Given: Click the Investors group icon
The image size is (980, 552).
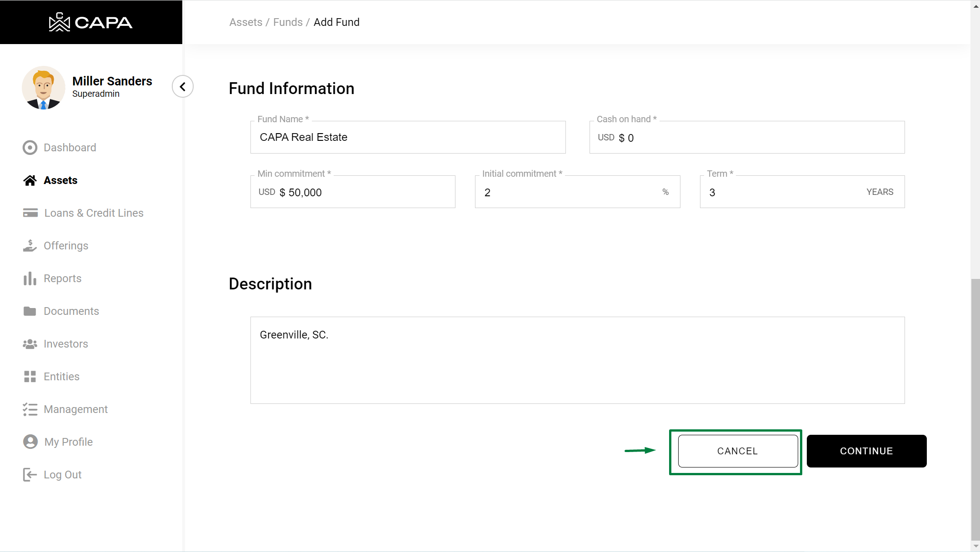Looking at the screenshot, I should 30,344.
